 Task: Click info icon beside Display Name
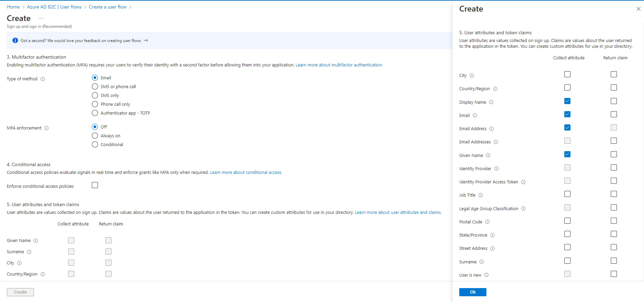491,102
